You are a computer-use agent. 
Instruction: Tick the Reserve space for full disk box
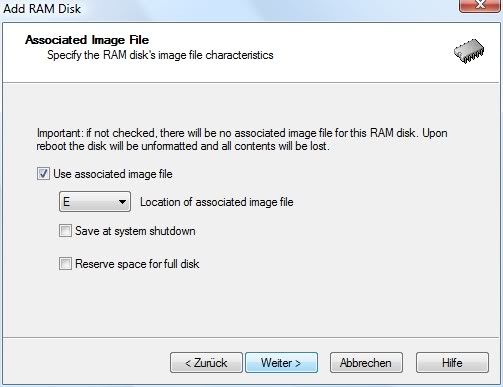[65, 264]
